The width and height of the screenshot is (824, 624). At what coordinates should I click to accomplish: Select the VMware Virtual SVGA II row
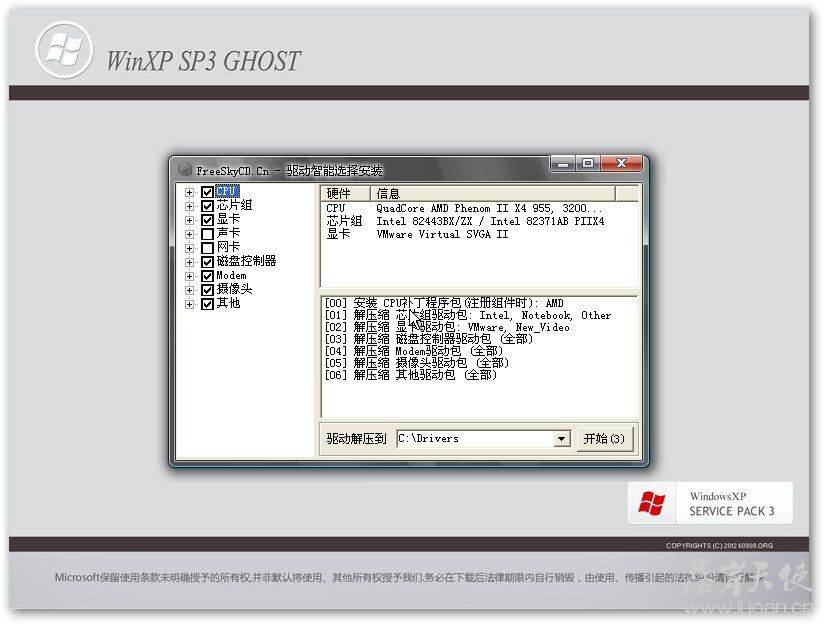click(x=479, y=234)
